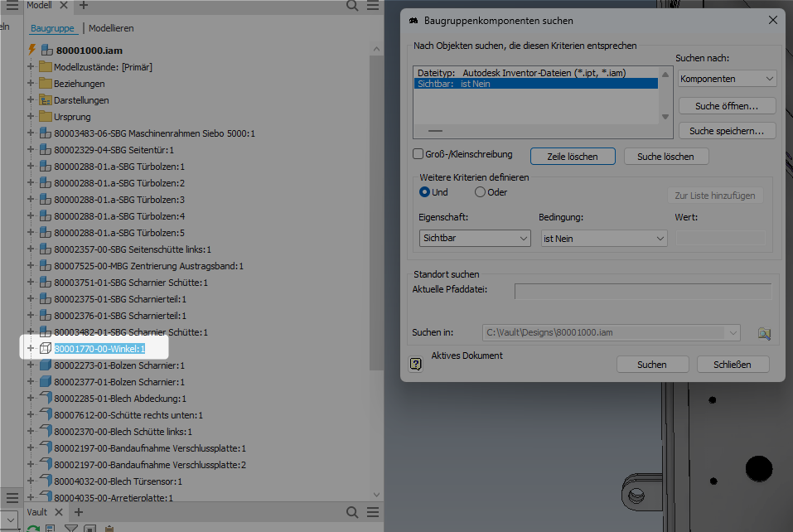Click the Zeile löschen button
This screenshot has height=532, width=793.
(x=573, y=157)
